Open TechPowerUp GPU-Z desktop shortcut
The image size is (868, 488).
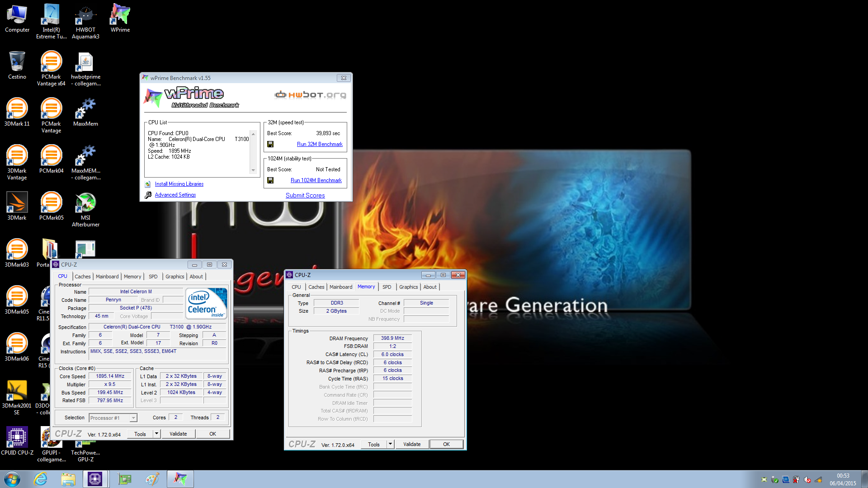pos(85,452)
